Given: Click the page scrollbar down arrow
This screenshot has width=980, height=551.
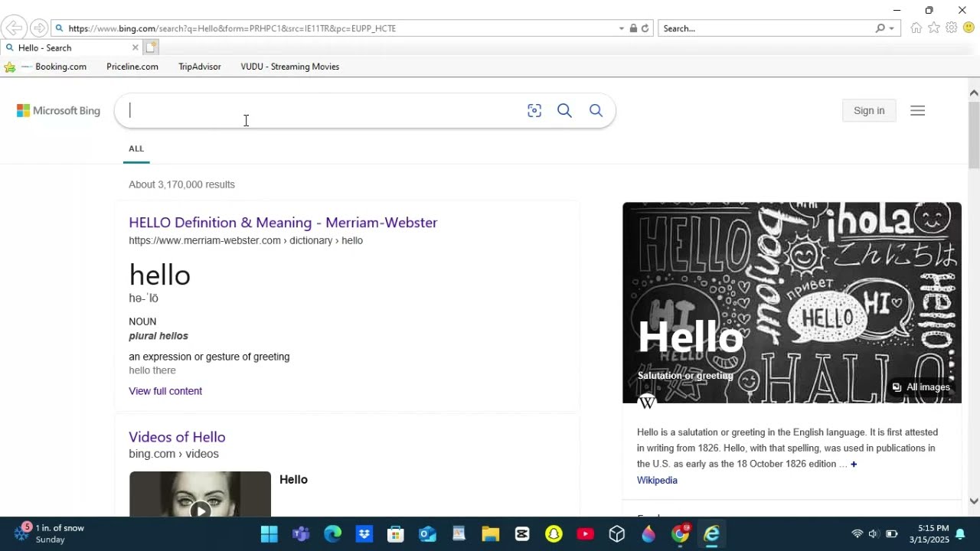Looking at the screenshot, I should tap(974, 501).
